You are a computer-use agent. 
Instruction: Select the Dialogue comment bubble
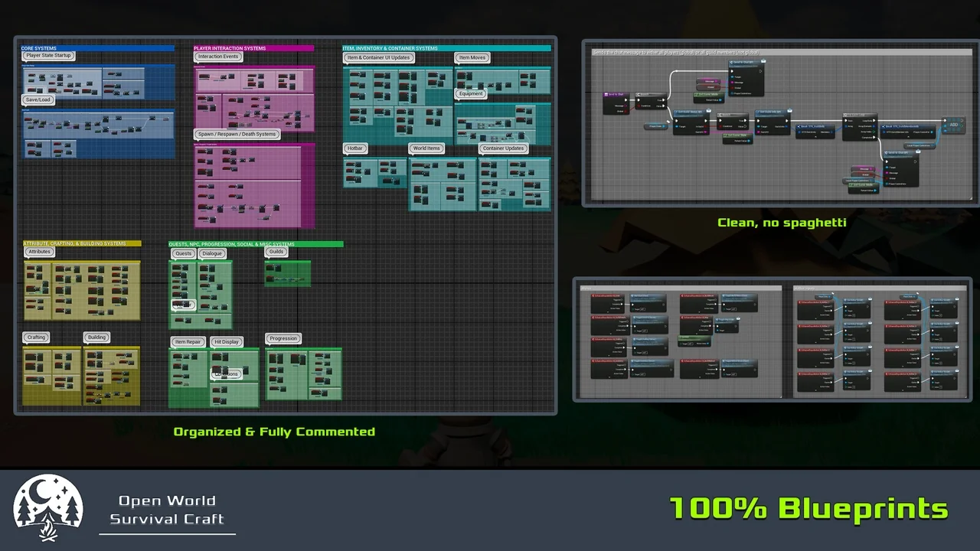212,253
